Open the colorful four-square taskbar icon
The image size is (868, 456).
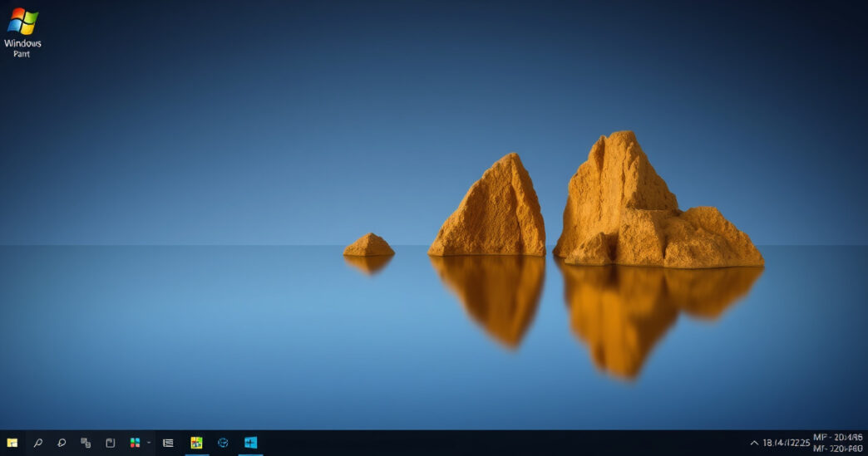click(x=135, y=443)
